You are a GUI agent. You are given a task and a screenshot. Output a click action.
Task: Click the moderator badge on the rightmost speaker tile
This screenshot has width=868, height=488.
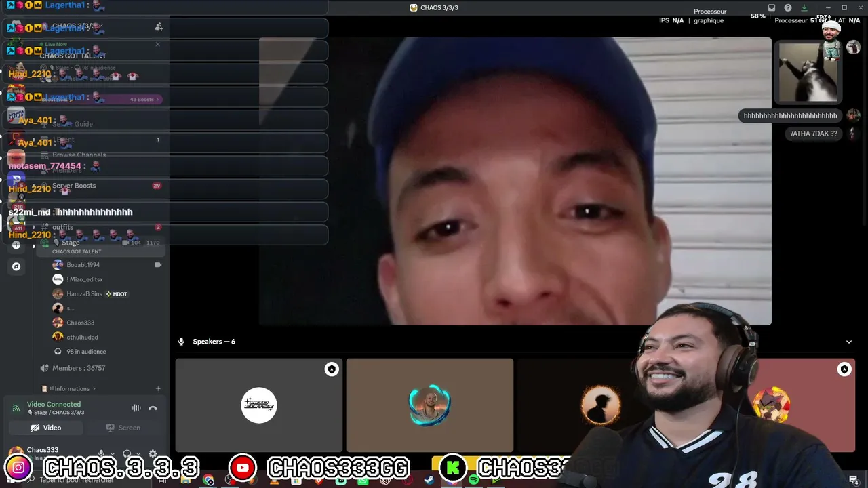point(844,369)
